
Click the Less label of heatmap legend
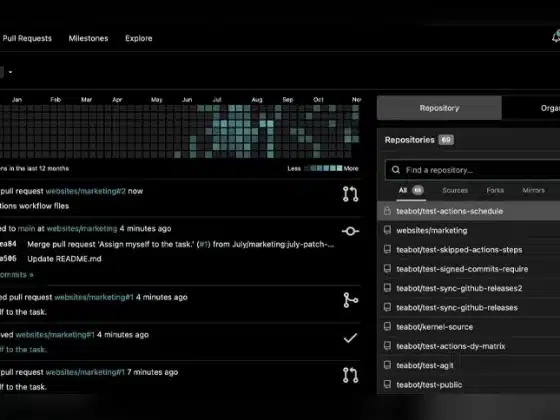click(294, 169)
